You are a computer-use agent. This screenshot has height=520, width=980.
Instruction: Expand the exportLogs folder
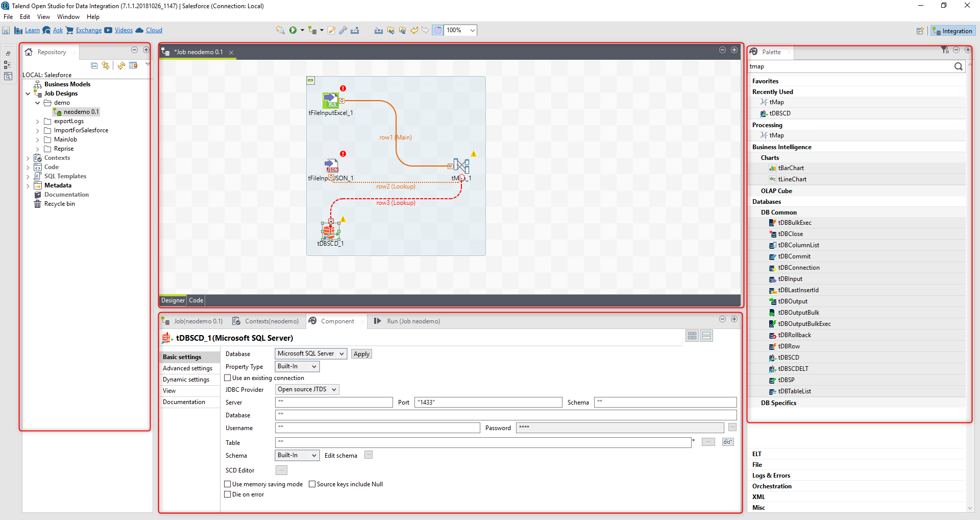pyautogui.click(x=38, y=122)
